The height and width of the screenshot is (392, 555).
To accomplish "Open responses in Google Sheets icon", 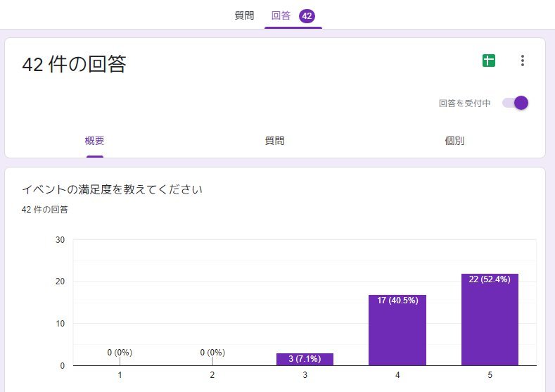I will pyautogui.click(x=488, y=61).
